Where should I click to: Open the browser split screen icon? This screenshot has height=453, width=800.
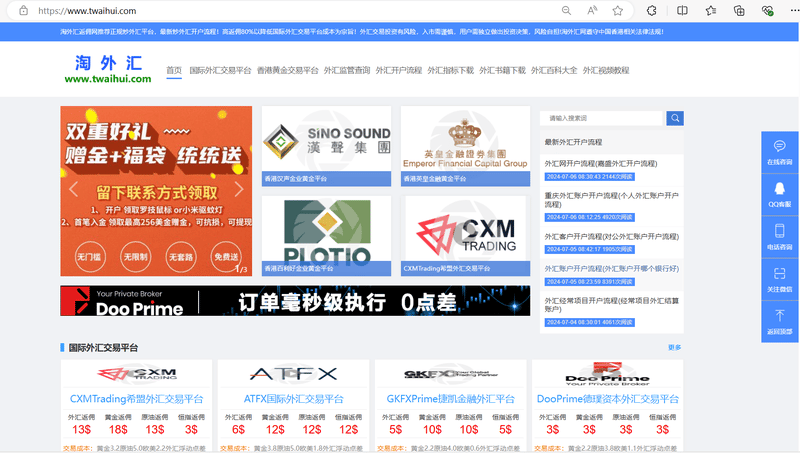pos(682,11)
